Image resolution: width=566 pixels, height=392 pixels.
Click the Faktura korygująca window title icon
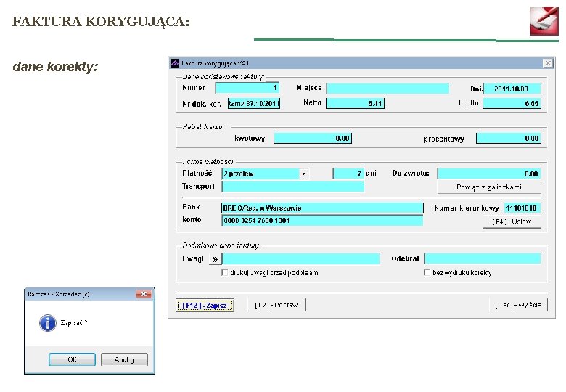pyautogui.click(x=175, y=63)
